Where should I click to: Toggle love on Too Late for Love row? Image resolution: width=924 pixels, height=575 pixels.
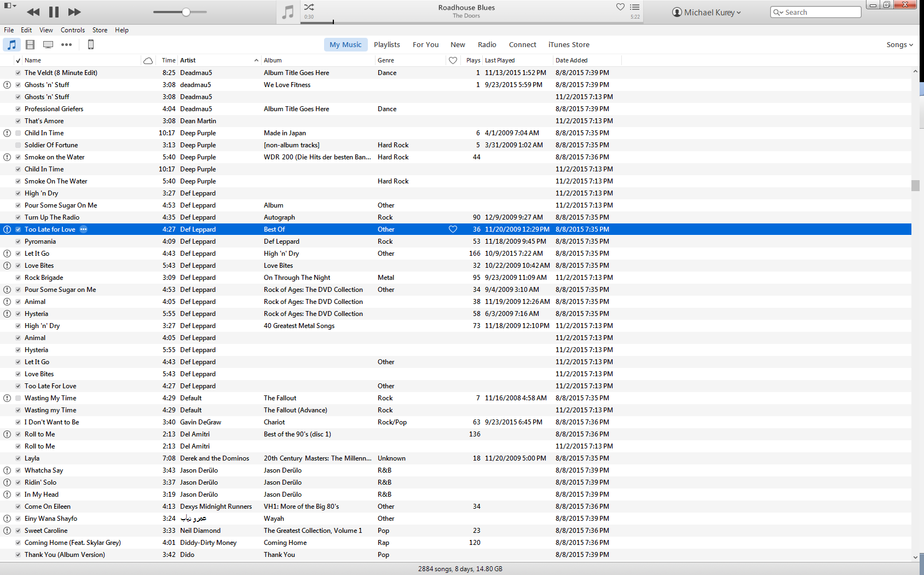(453, 229)
